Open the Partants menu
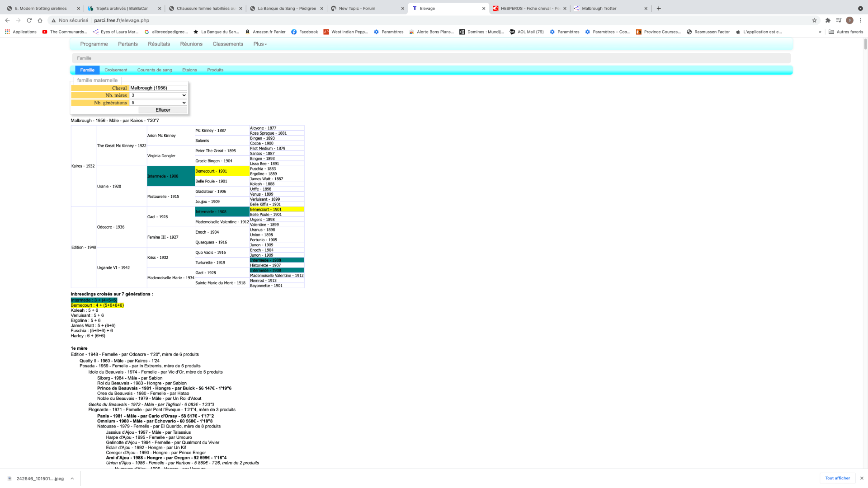Viewport: 868px width, 488px height. point(128,44)
